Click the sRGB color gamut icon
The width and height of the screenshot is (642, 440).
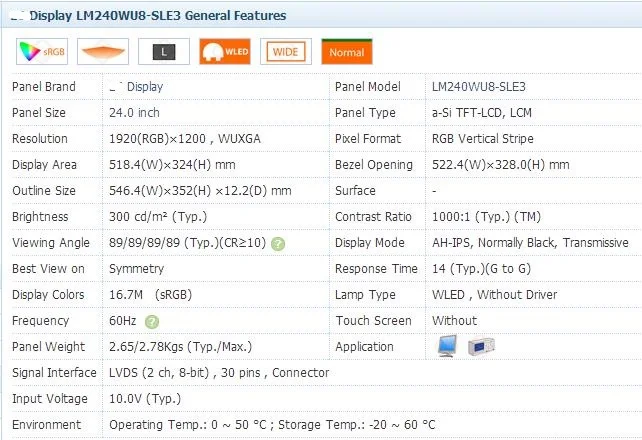pyautogui.click(x=42, y=52)
